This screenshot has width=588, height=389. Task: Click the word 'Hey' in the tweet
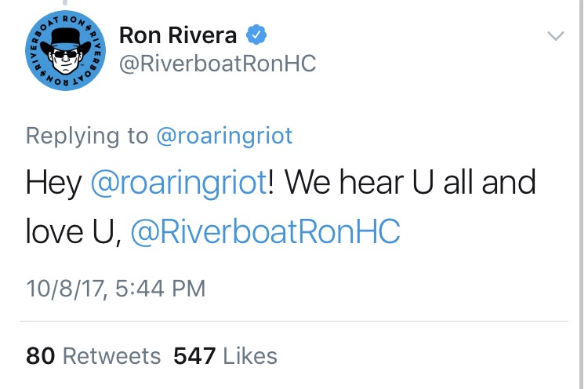click(53, 184)
